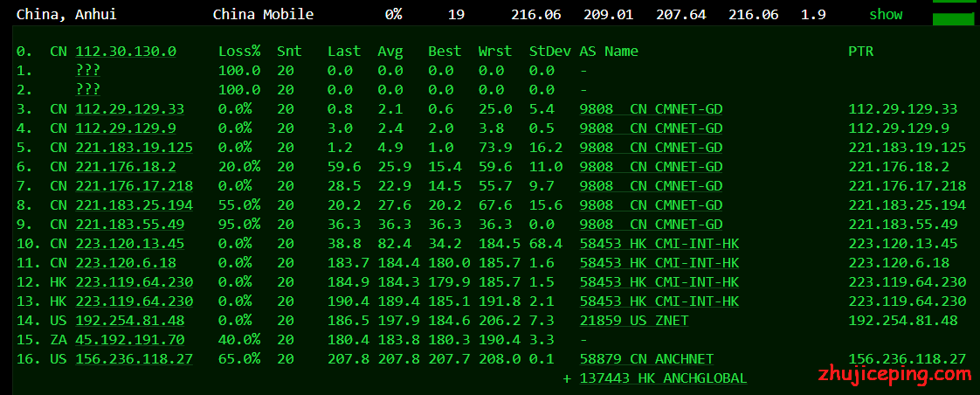Click the 73.9 worst value on hop 5

tap(495, 148)
